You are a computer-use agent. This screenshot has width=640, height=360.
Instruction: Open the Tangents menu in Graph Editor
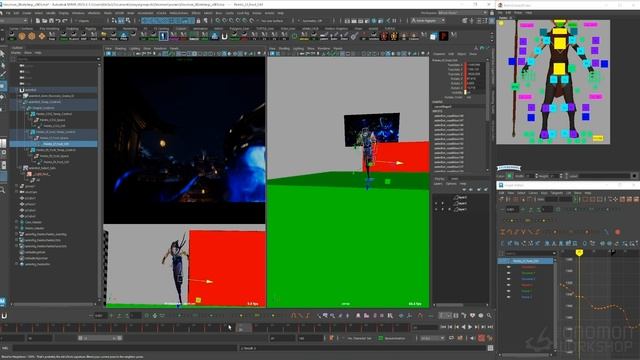pyautogui.click(x=556, y=193)
